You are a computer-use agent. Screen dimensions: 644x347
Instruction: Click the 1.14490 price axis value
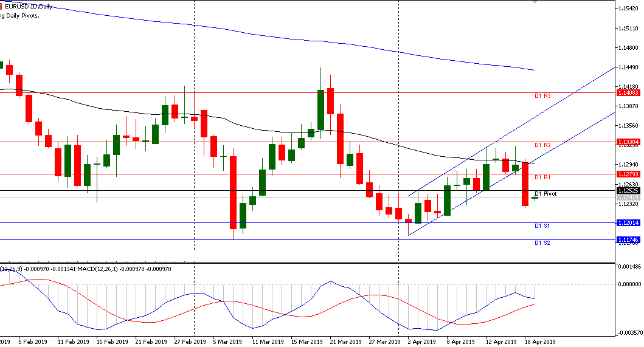[629, 67]
